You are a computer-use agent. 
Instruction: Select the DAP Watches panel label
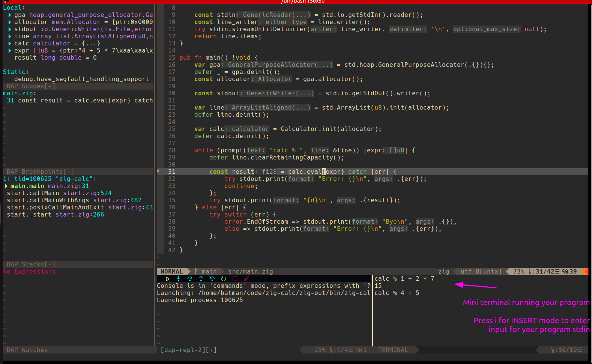[x=27, y=350]
